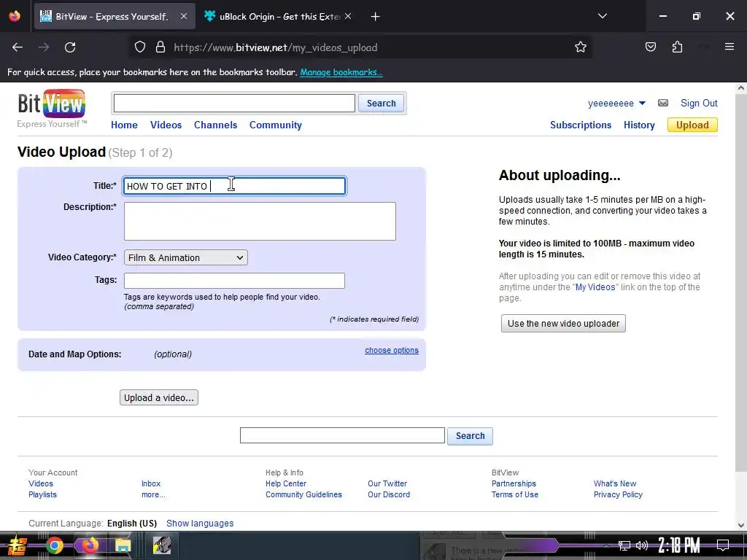Close the BitView browser tab

pos(183,16)
